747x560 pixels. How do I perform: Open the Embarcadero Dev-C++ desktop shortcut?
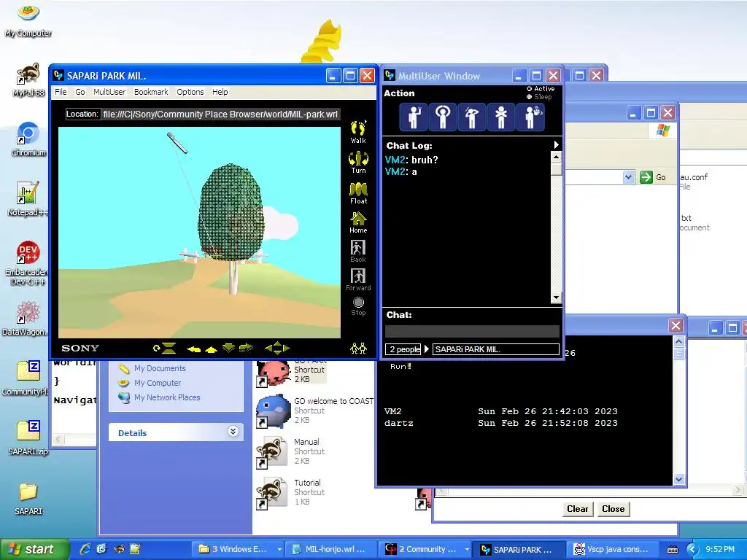27,262
